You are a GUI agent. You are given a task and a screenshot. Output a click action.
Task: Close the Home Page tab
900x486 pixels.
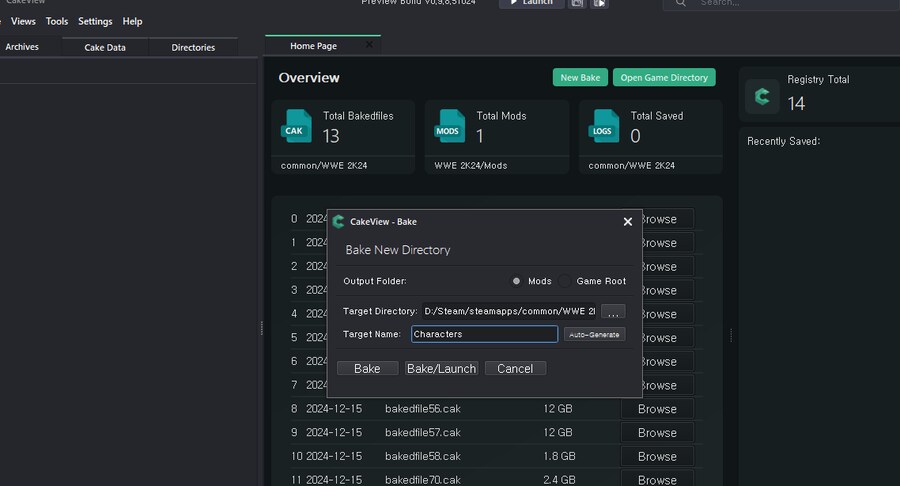pyautogui.click(x=369, y=45)
